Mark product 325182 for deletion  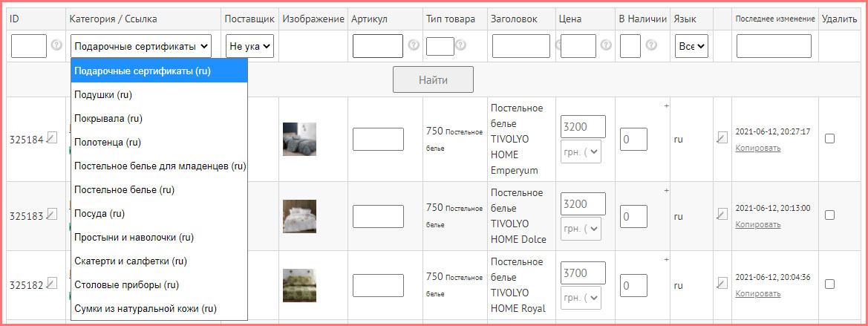829,284
